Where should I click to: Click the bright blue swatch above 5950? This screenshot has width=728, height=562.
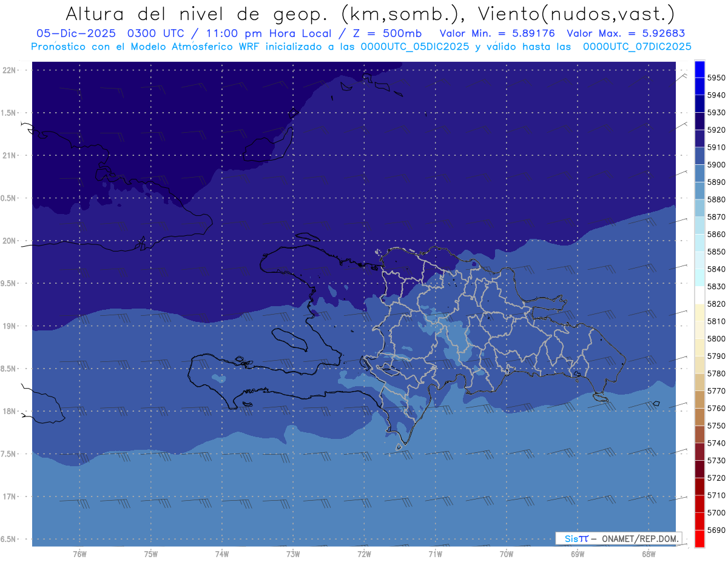[699, 69]
